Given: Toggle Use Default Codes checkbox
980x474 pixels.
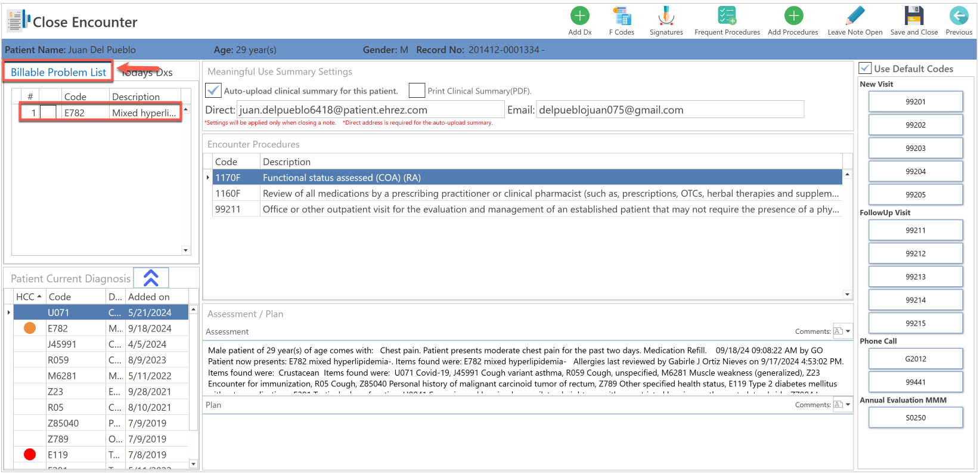Looking at the screenshot, I should (865, 68).
